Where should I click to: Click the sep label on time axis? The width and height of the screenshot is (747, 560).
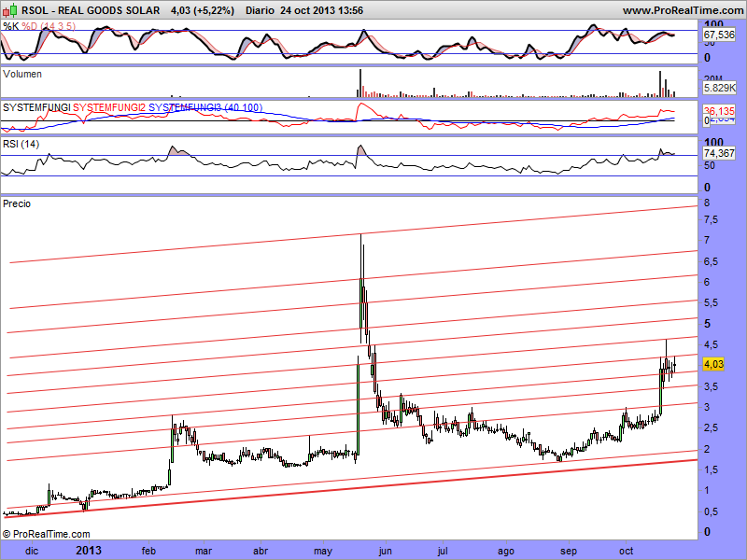569,551
